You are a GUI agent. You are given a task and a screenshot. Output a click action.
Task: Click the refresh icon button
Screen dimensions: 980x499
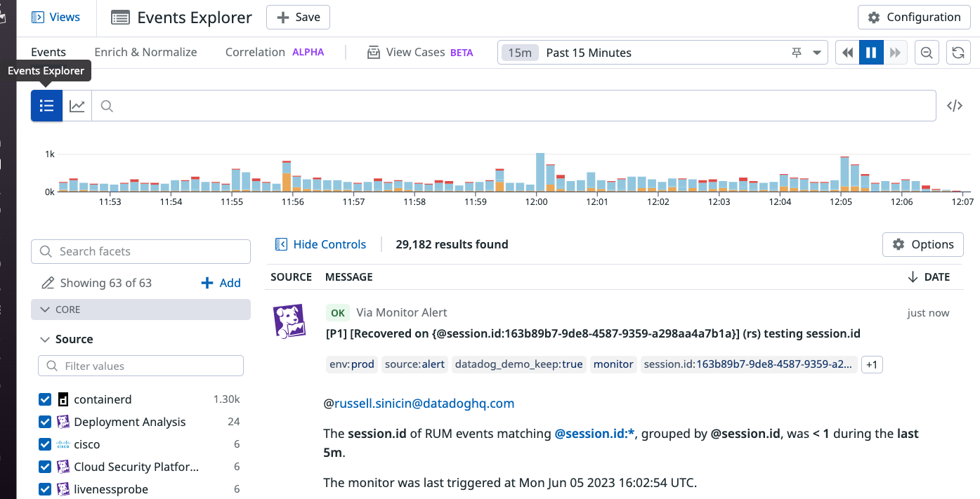click(x=957, y=53)
